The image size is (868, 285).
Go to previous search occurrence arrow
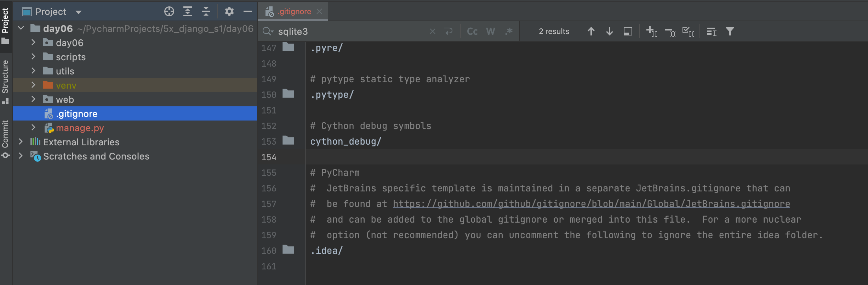[x=591, y=32]
